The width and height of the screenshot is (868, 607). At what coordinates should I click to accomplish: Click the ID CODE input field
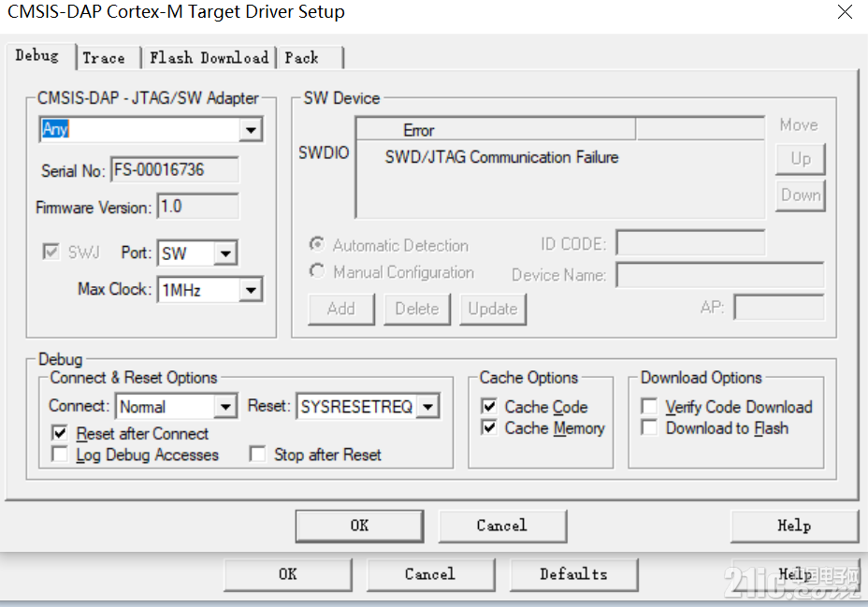(x=691, y=243)
